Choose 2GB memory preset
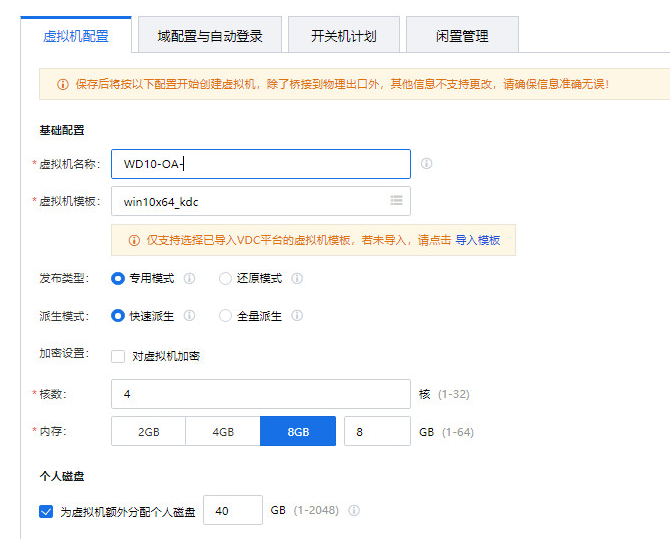Viewport: 670px width, 539px height. pos(148,432)
